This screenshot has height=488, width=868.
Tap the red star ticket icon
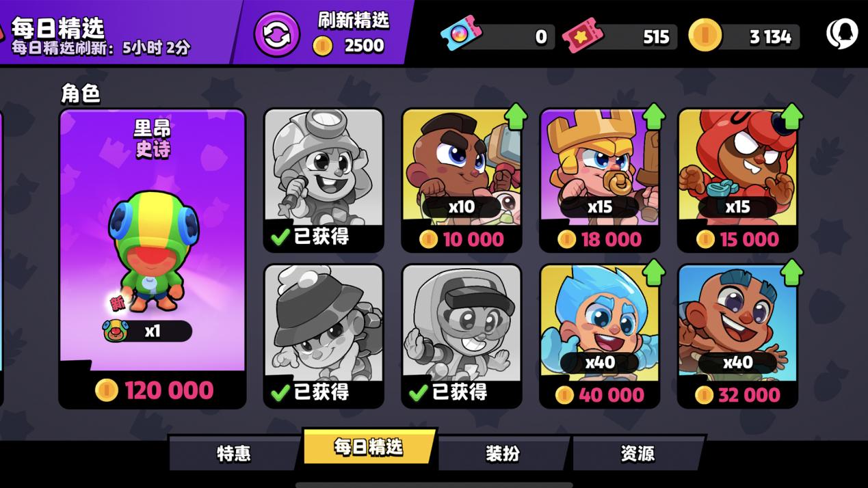pos(583,35)
